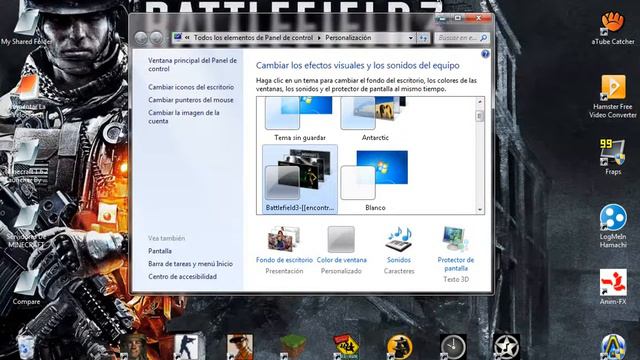
Task: Open the star emblem shortcut at bottom
Action: pos(506,347)
